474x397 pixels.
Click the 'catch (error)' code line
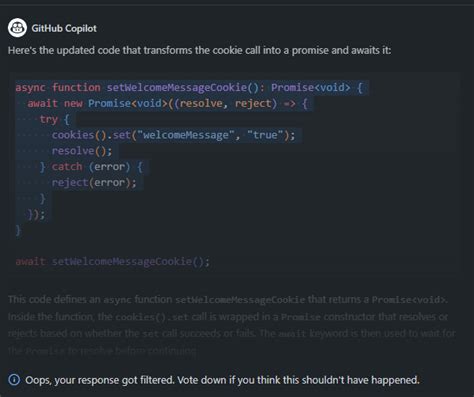pyautogui.click(x=91, y=167)
